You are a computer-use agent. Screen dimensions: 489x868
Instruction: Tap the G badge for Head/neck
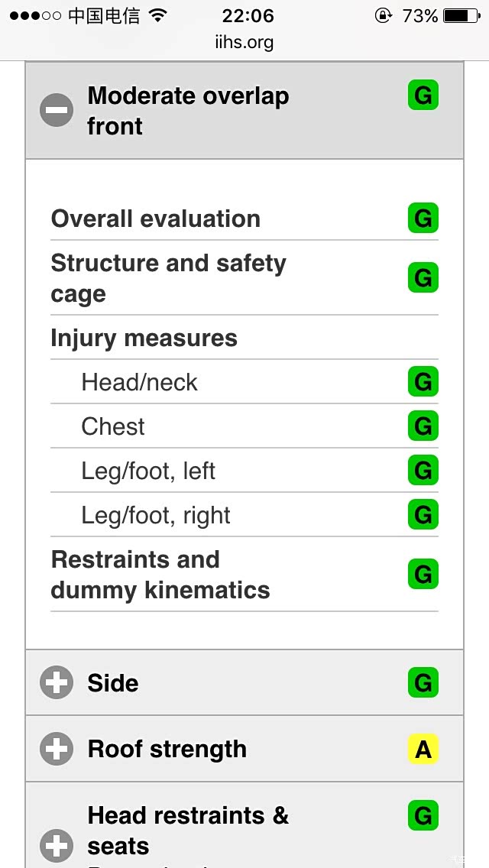tap(423, 382)
